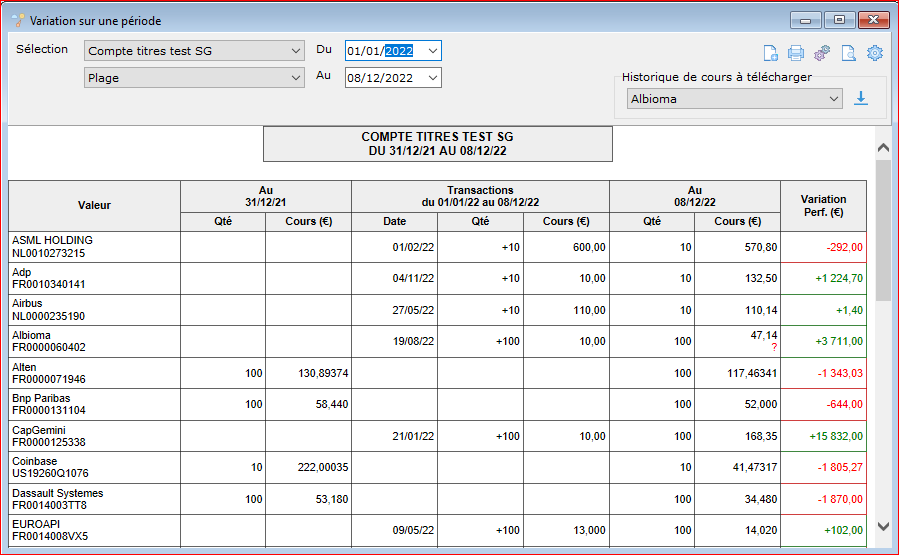
Task: Click the scrollbar down arrow
Action: point(884,526)
